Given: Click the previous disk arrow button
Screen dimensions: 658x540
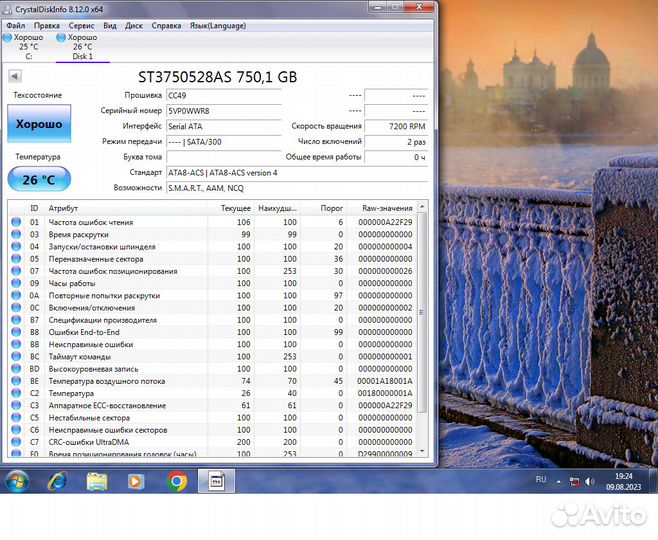Looking at the screenshot, I should click(15, 76).
